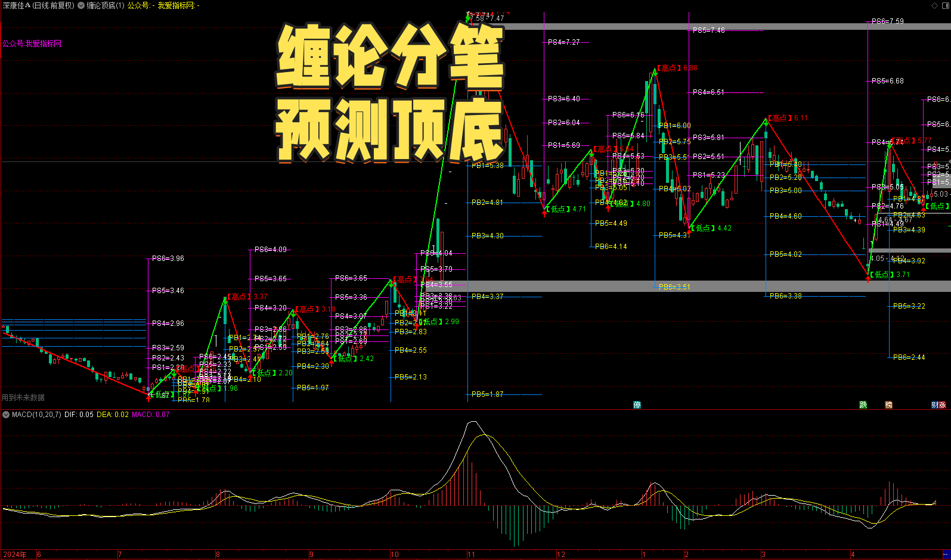
Task: Click the PB6=3.38 support level label
Action: point(785,296)
